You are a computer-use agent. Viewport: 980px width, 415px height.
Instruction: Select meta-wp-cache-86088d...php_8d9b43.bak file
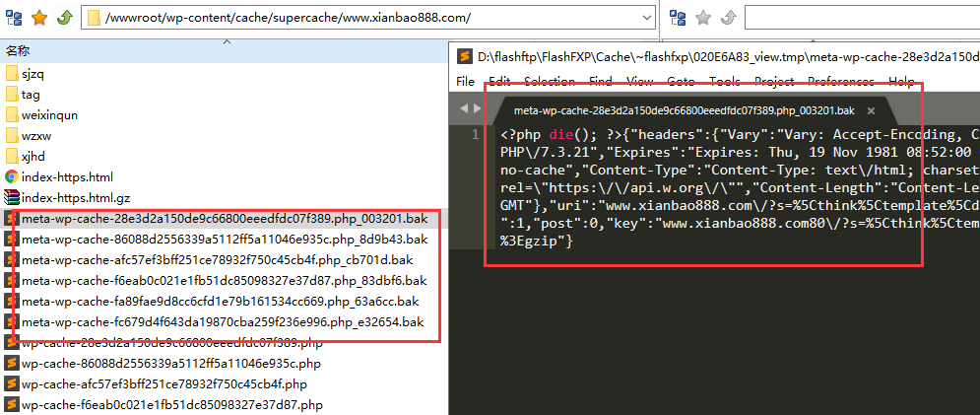(x=225, y=240)
